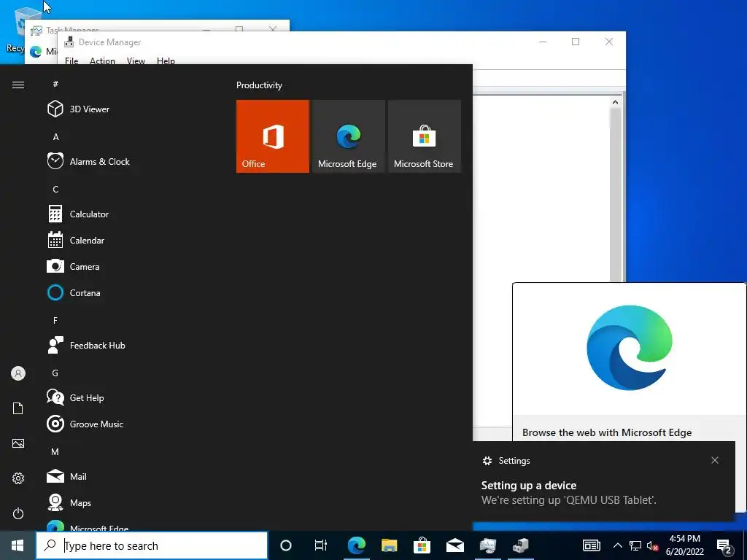Click the letter M section header
The image size is (747, 560).
(55, 452)
